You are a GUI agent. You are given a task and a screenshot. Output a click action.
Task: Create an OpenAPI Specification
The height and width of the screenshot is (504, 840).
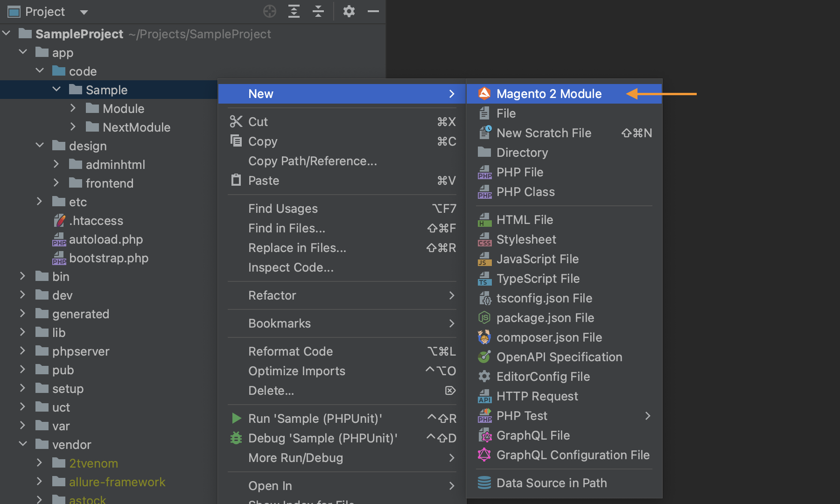coord(564,357)
